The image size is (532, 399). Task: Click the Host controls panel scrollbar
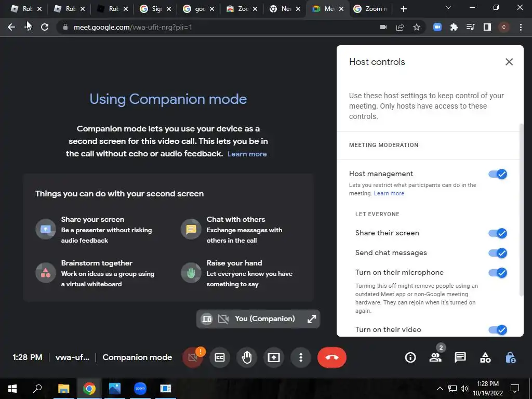[522, 210]
